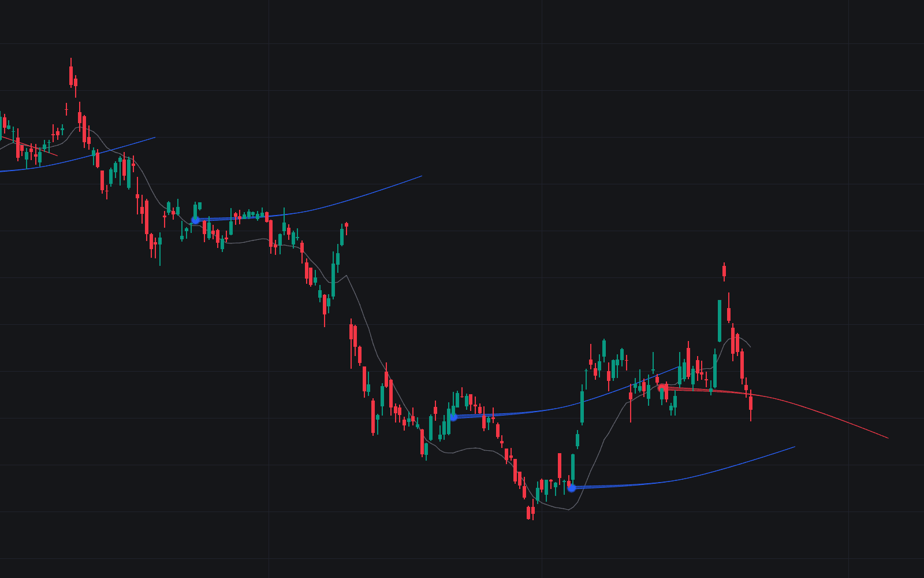Click the uppermost blue anchor dot

[195, 220]
